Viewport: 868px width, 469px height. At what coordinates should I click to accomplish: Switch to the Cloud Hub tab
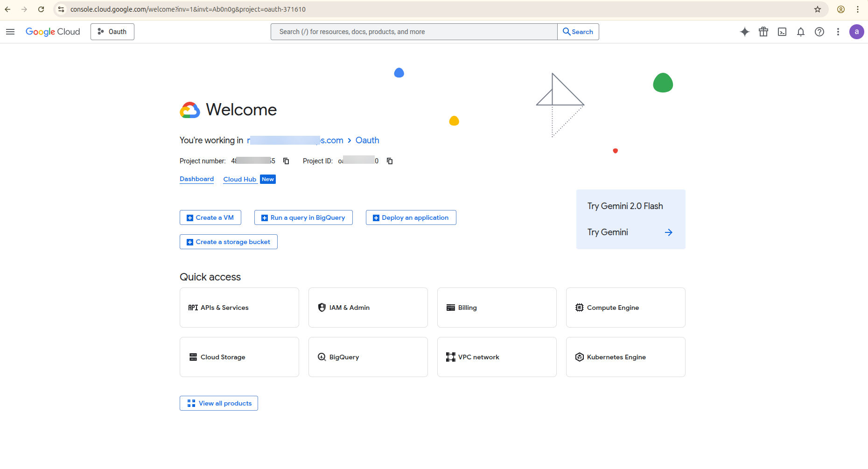[240, 179]
